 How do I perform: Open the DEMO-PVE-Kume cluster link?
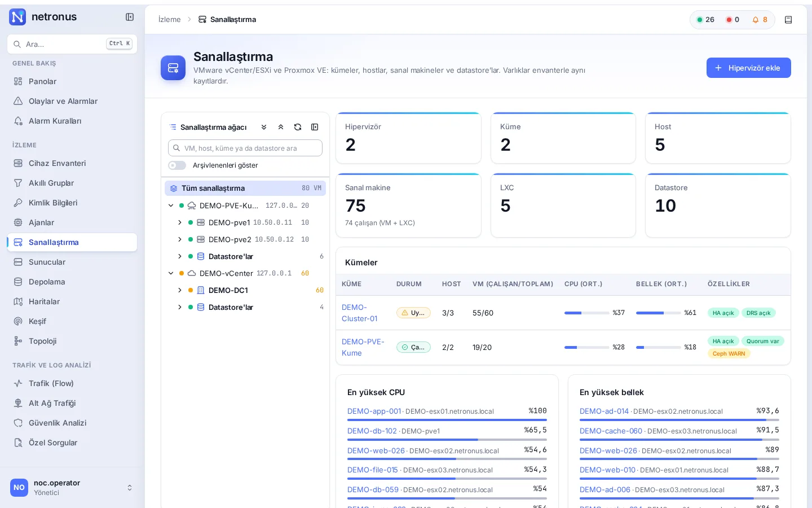363,347
